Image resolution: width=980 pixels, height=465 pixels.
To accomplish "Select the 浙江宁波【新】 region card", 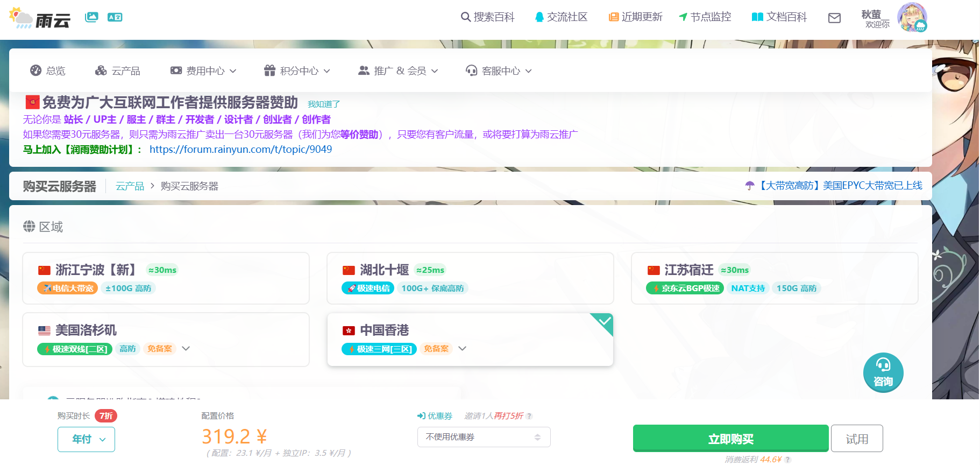I will tap(166, 278).
